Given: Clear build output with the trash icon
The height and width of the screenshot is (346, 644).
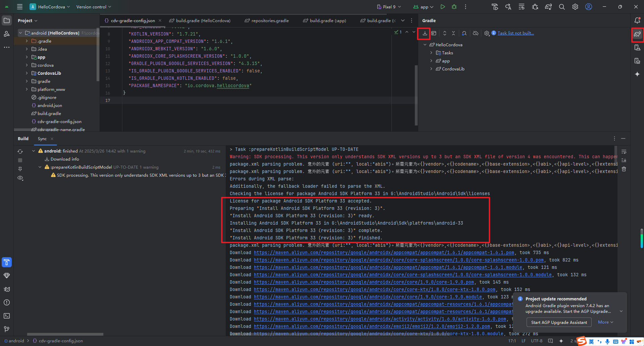Looking at the screenshot, I should point(624,169).
